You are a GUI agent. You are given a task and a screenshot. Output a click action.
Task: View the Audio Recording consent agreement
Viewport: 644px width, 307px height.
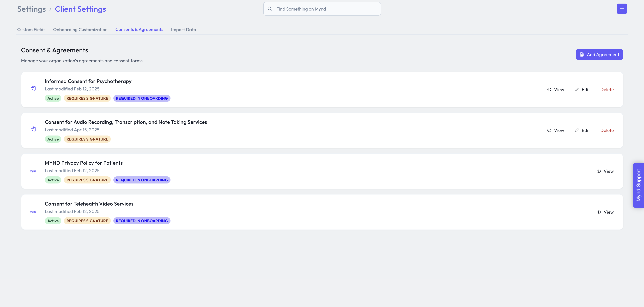pos(555,130)
